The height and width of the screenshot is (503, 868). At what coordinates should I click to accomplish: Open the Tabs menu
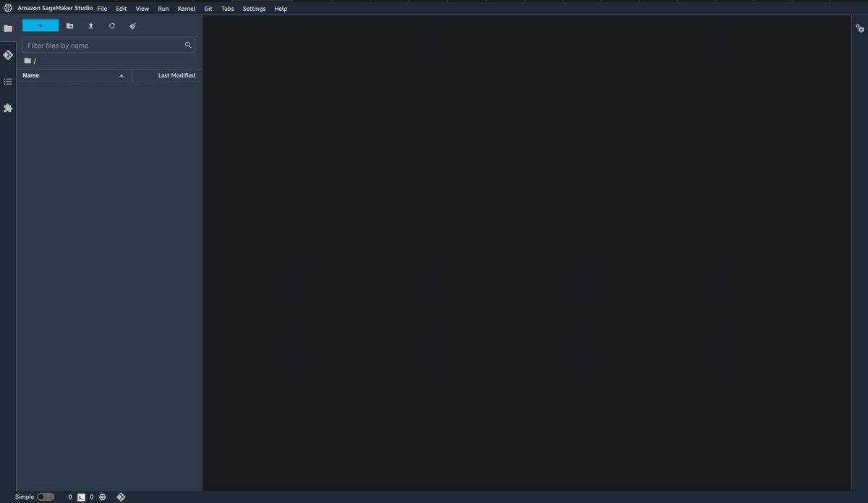coord(227,9)
